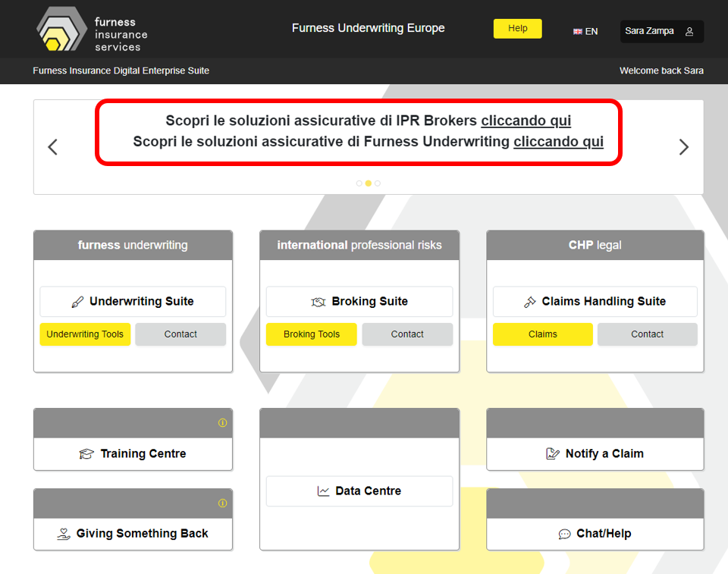This screenshot has width=728, height=574.
Task: Open the Underwriting Tools yellow tab
Action: (x=85, y=334)
